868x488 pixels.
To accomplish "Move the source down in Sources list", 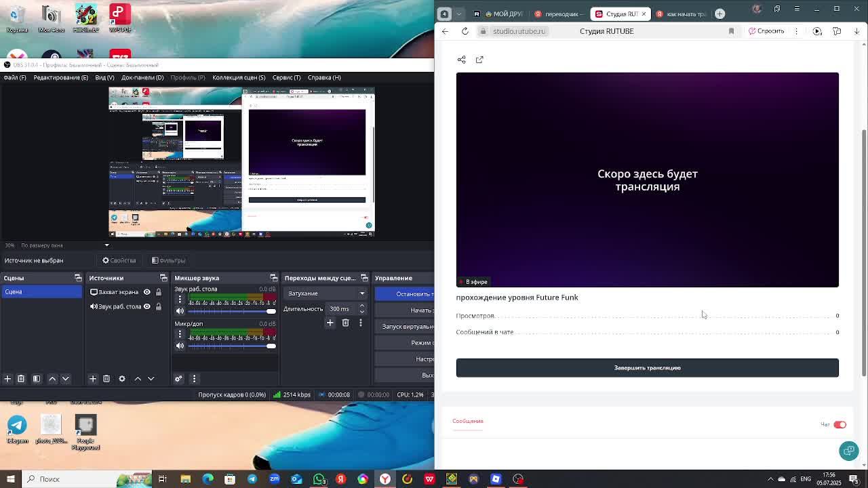I will 151,379.
